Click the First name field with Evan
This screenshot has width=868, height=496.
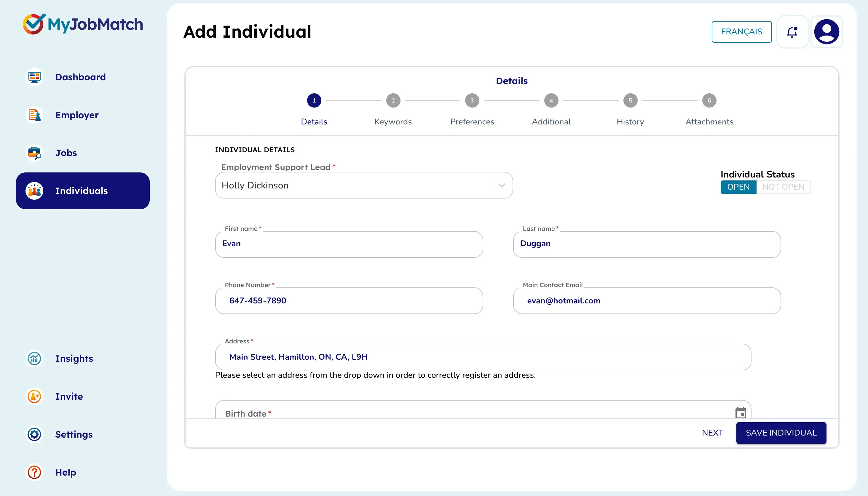(349, 244)
